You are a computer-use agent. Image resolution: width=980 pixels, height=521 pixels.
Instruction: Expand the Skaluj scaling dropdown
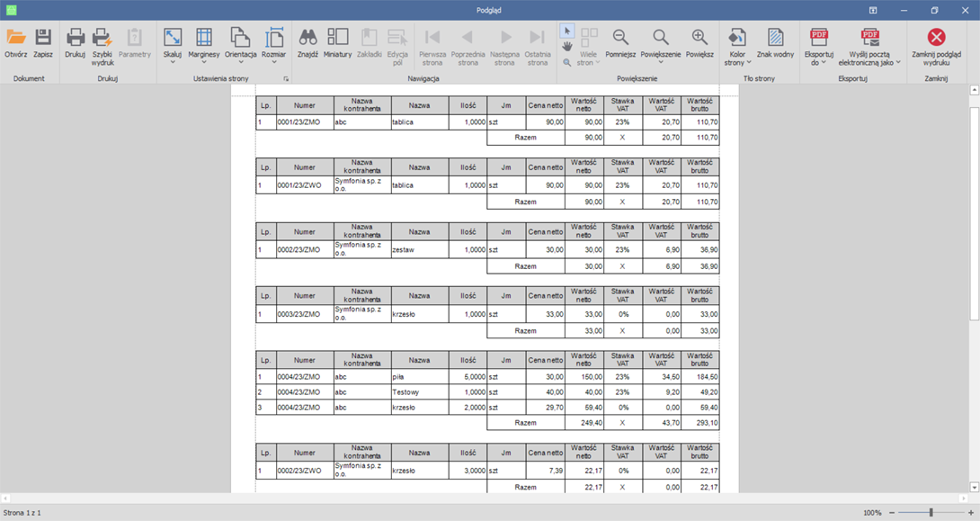click(x=173, y=46)
